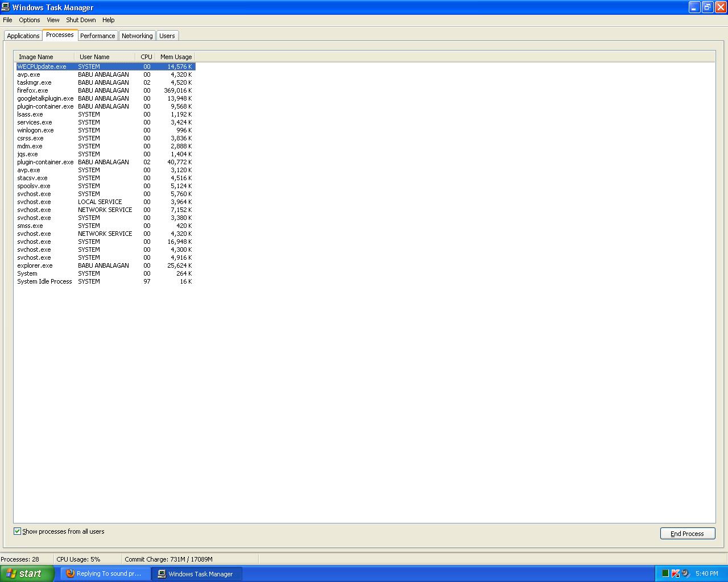The width and height of the screenshot is (728, 582).
Task: Select the explorer.exe process
Action: coord(105,265)
